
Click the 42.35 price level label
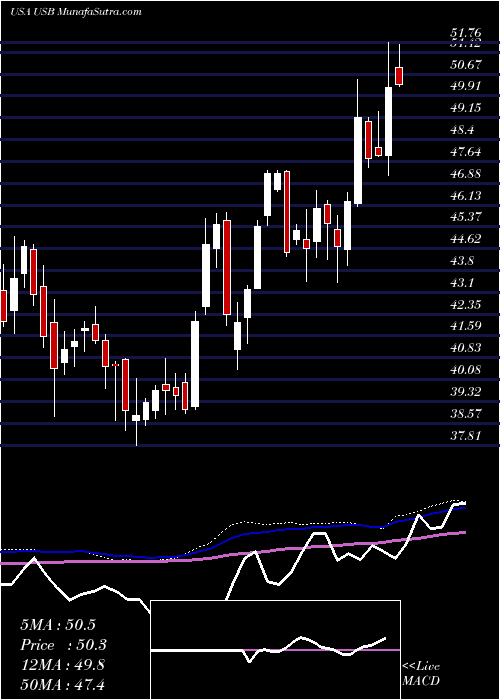pyautogui.click(x=466, y=304)
